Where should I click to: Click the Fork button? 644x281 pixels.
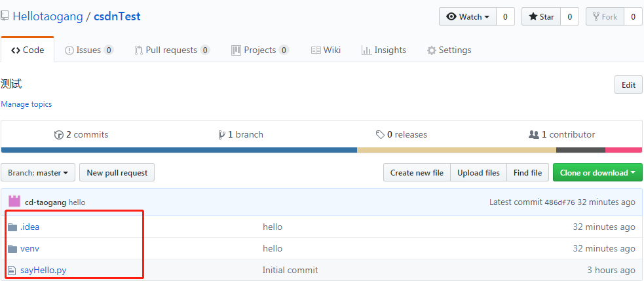pos(605,17)
